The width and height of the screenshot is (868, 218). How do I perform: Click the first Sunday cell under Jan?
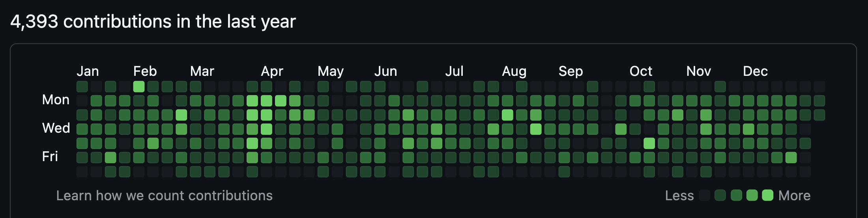point(82,86)
